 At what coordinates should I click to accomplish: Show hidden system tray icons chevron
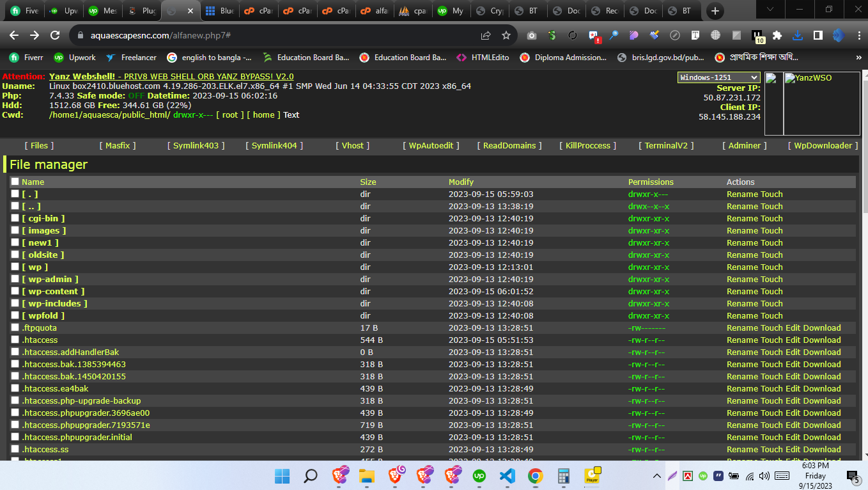[656, 476]
